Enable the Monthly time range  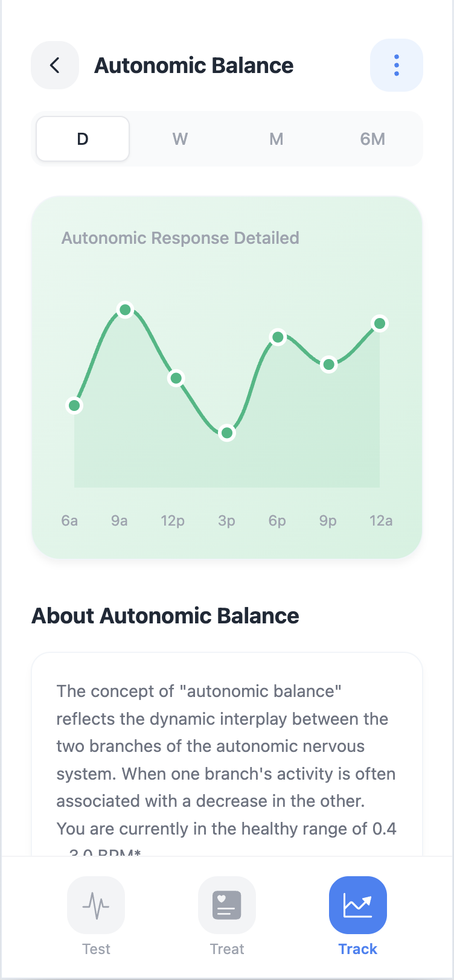tap(276, 139)
